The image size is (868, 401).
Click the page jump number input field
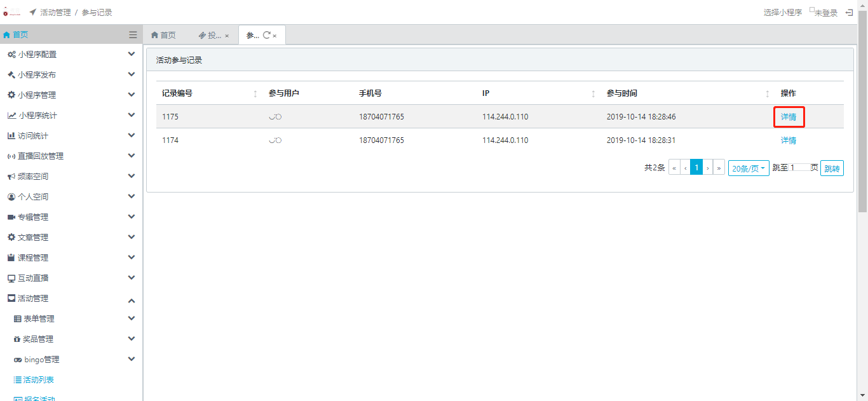[x=799, y=168]
